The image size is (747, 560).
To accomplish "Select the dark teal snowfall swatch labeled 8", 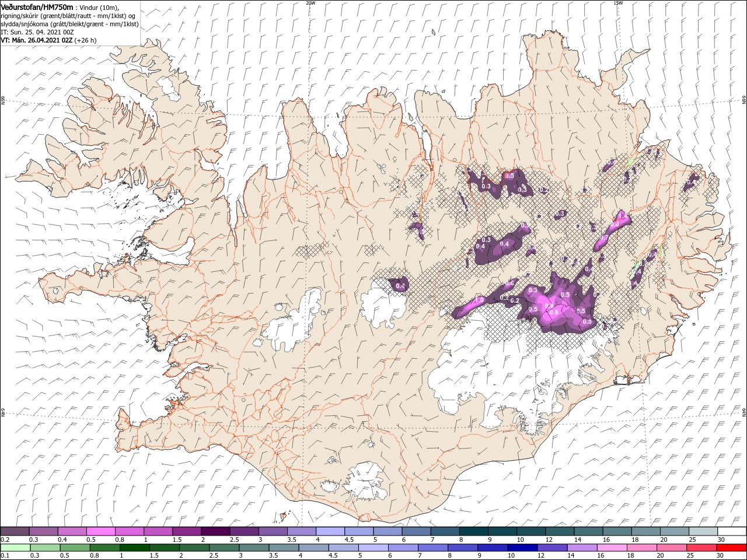I will 473,531.
